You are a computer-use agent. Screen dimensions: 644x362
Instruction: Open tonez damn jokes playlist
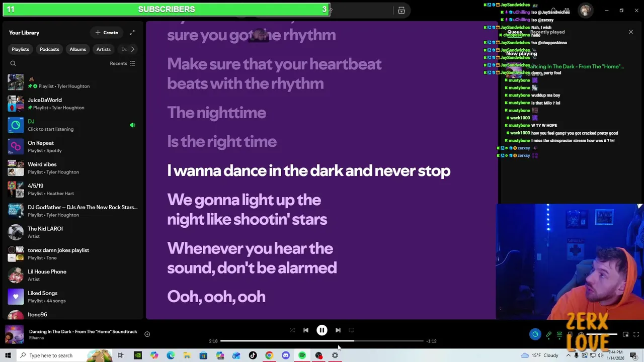pyautogui.click(x=72, y=253)
